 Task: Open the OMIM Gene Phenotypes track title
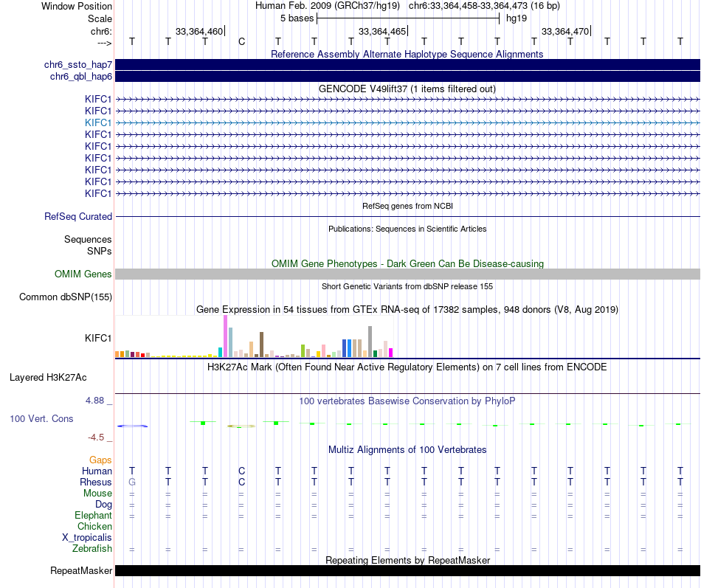coord(407,264)
